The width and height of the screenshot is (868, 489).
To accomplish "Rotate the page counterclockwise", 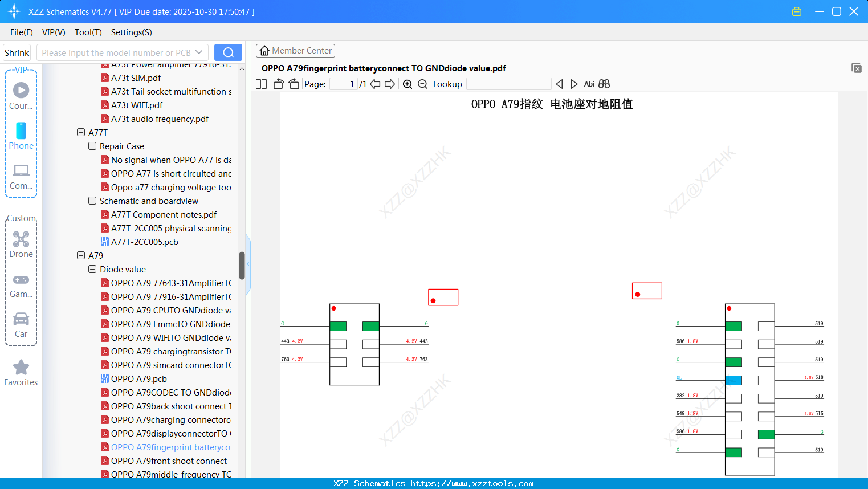I will (x=278, y=84).
